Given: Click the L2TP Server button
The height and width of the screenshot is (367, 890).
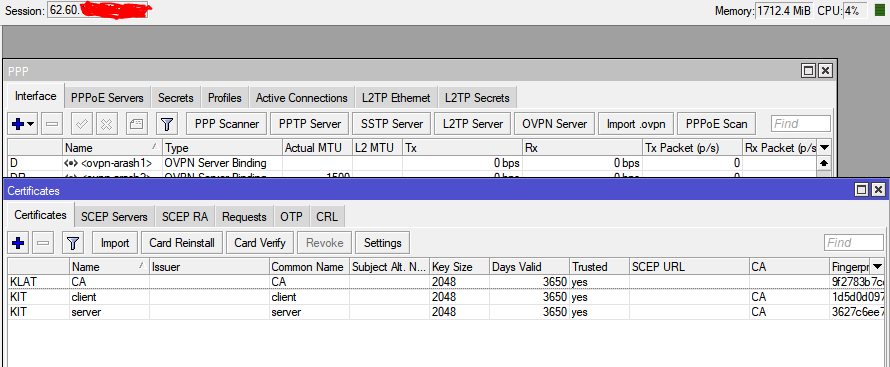Looking at the screenshot, I should (473, 124).
